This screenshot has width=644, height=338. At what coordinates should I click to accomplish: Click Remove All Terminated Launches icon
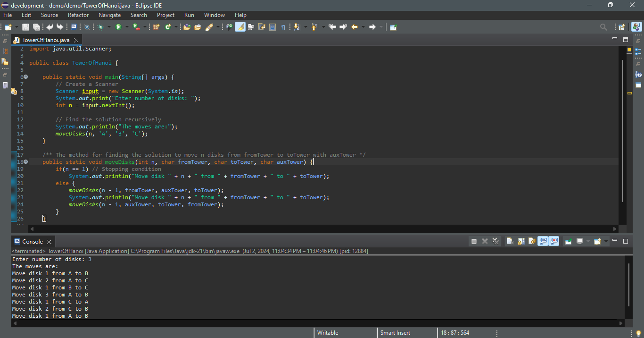coord(495,241)
